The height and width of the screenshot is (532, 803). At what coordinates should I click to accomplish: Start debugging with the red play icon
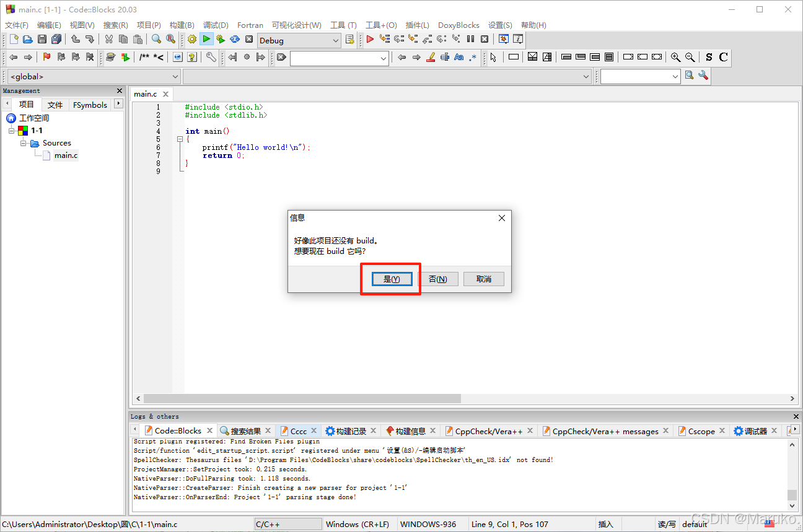[x=369, y=38]
